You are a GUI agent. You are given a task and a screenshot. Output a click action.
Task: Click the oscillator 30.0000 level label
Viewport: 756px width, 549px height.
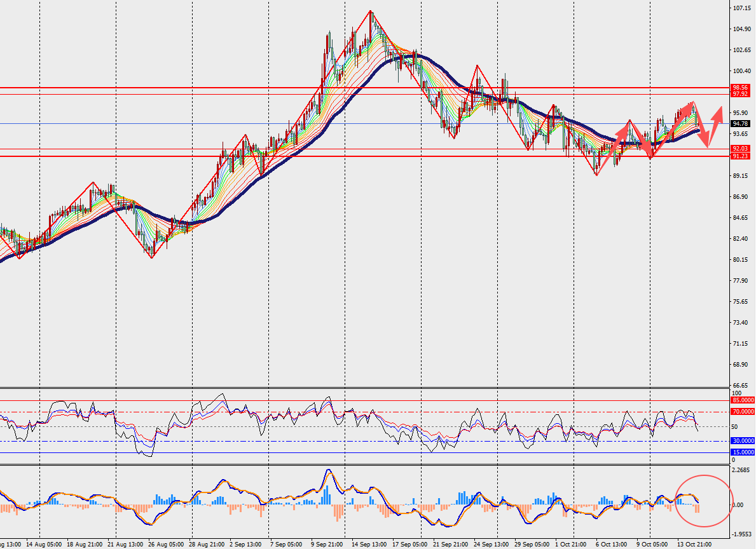coord(743,441)
